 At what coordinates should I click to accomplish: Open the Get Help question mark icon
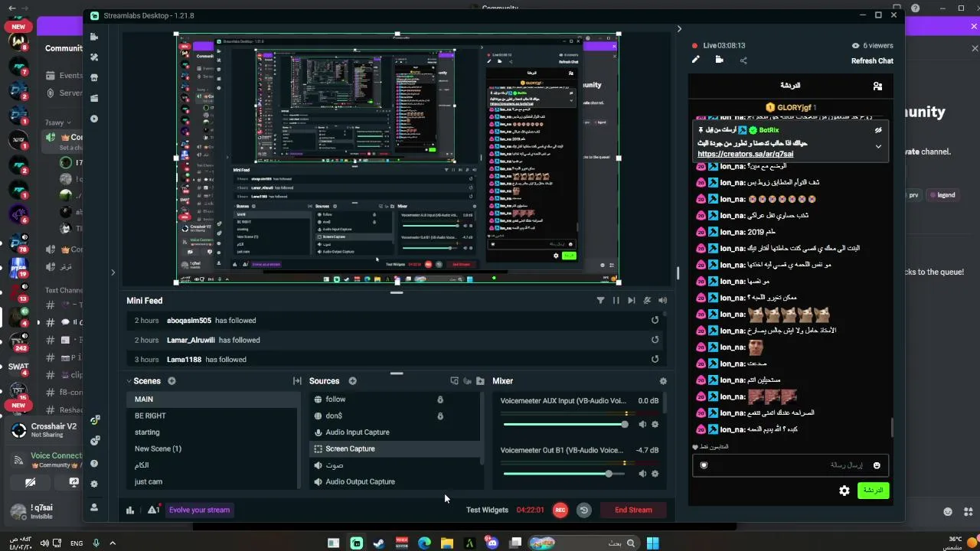click(x=94, y=463)
